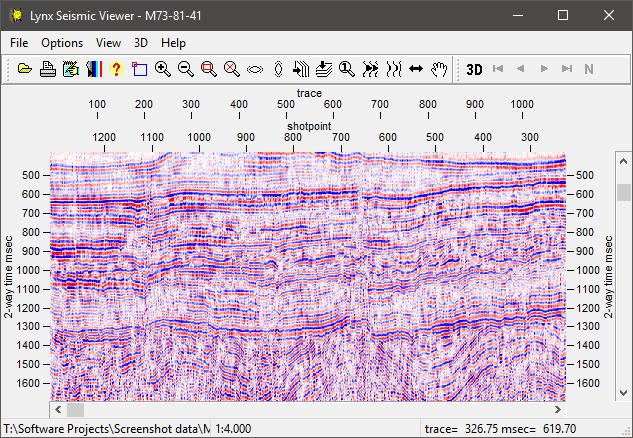Image resolution: width=633 pixels, height=438 pixels.
Task: Click the horizontal scrollbar left arrow
Action: (58, 410)
